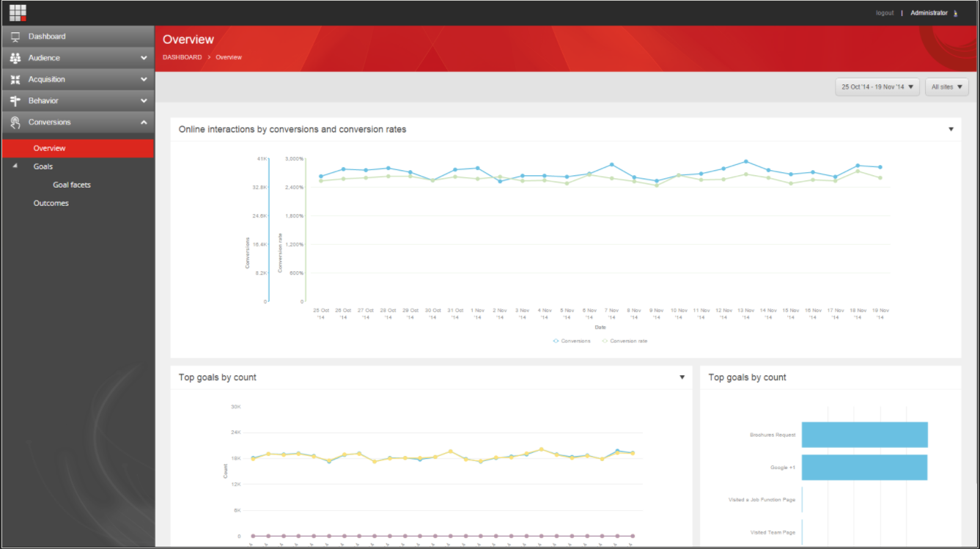Click the Audience people icon
The image size is (980, 549).
tap(15, 58)
